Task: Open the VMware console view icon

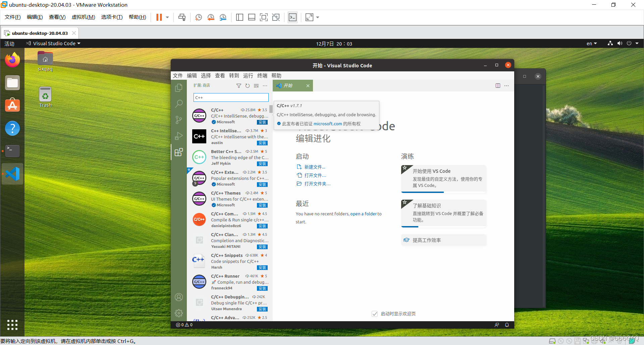Action: (292, 17)
